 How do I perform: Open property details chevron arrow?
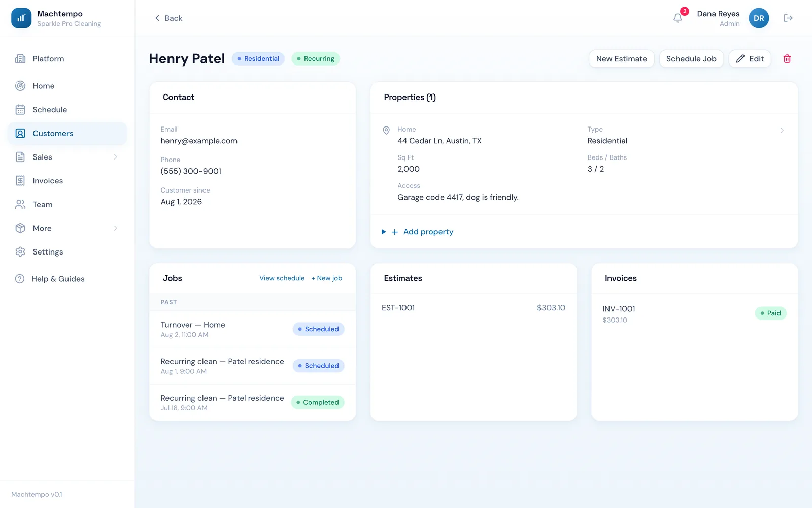point(782,131)
